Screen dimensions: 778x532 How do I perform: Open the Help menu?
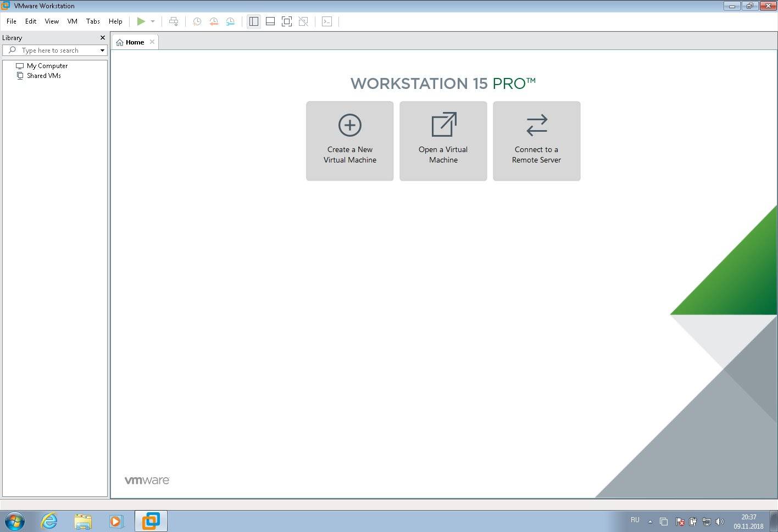coord(115,21)
